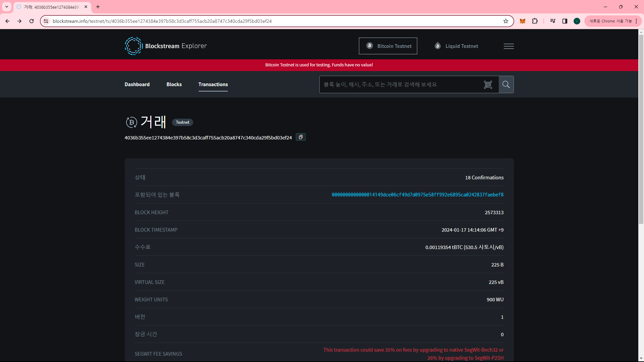Toggle the Chrome side panel
This screenshot has width=644, height=362.
click(565, 21)
